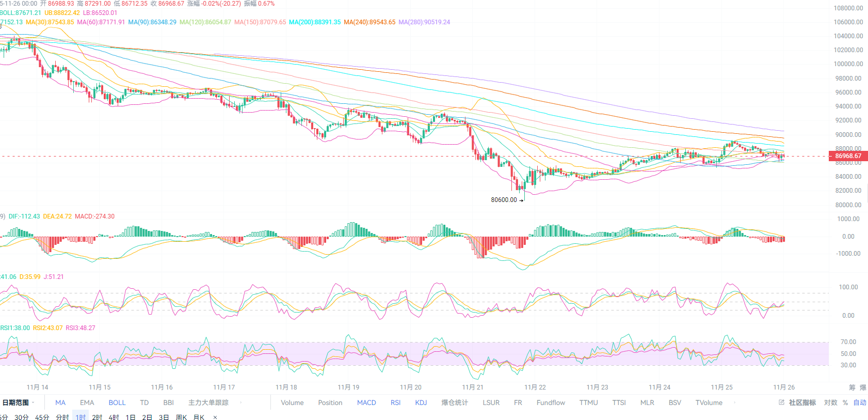Click the 爆 liquidation icon

[x=863, y=387]
